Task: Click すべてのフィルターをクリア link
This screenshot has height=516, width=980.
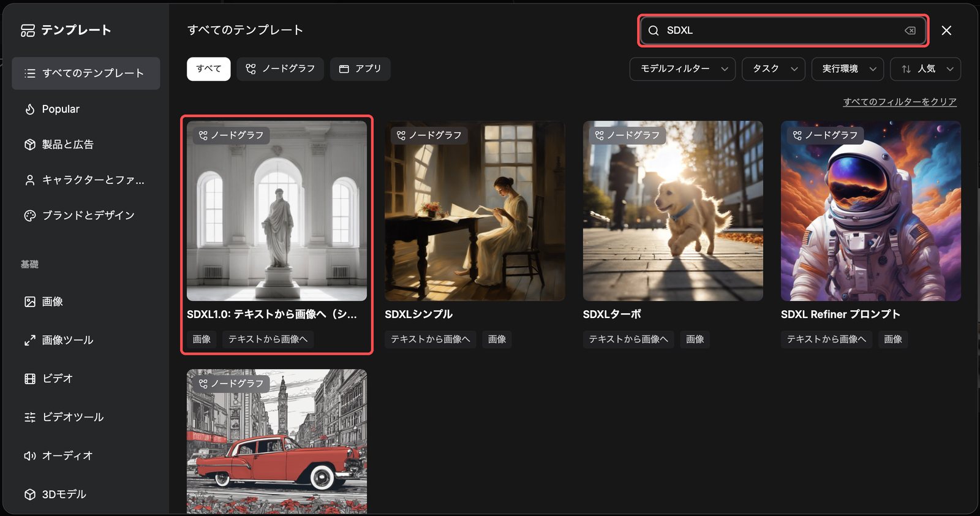Action: click(900, 102)
